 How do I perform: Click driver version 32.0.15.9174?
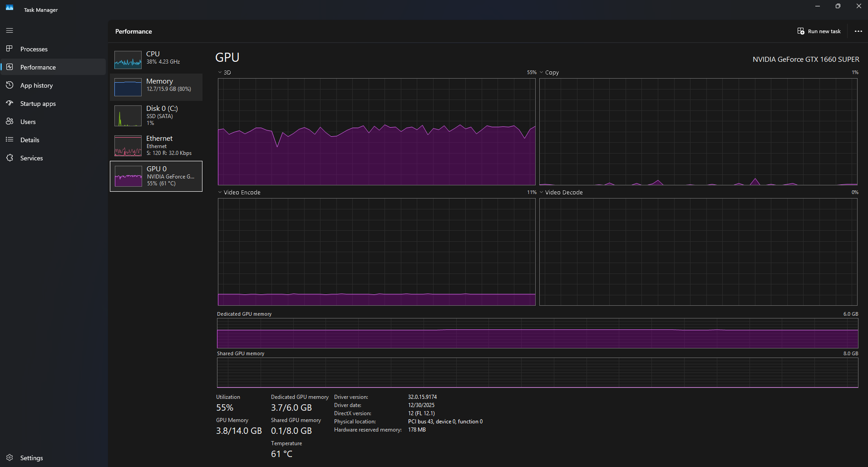point(422,397)
